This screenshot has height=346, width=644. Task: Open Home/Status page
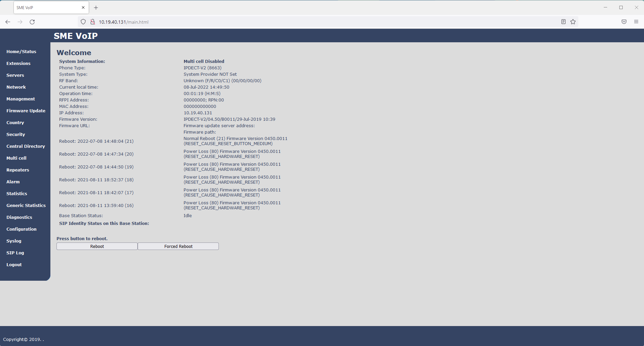21,52
